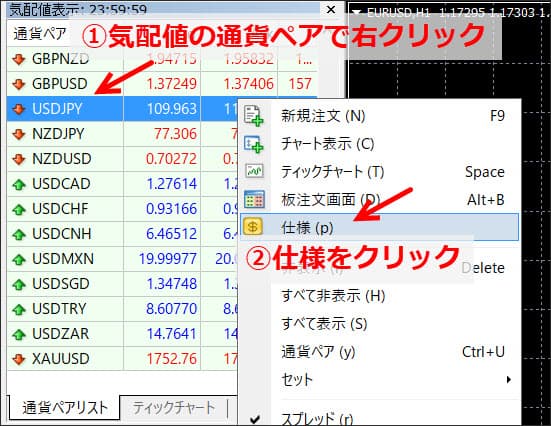Click GBPUSD ask price 1.37406
Image resolution: width=551 pixels, height=426 pixels.
(248, 84)
